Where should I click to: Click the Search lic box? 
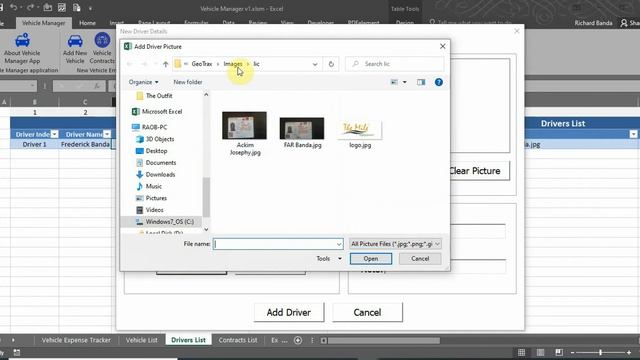(395, 64)
